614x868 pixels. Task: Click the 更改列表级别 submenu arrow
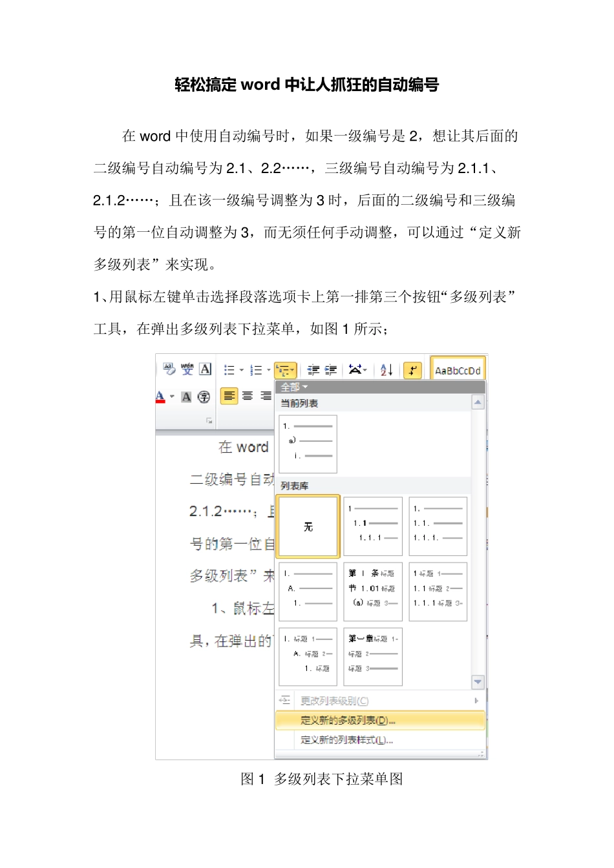tap(476, 701)
